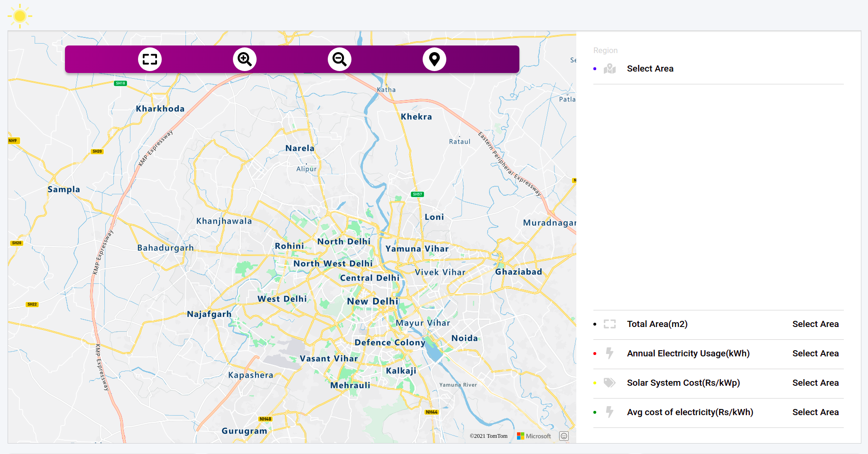Click Kharkhoda label on the map

tap(160, 109)
